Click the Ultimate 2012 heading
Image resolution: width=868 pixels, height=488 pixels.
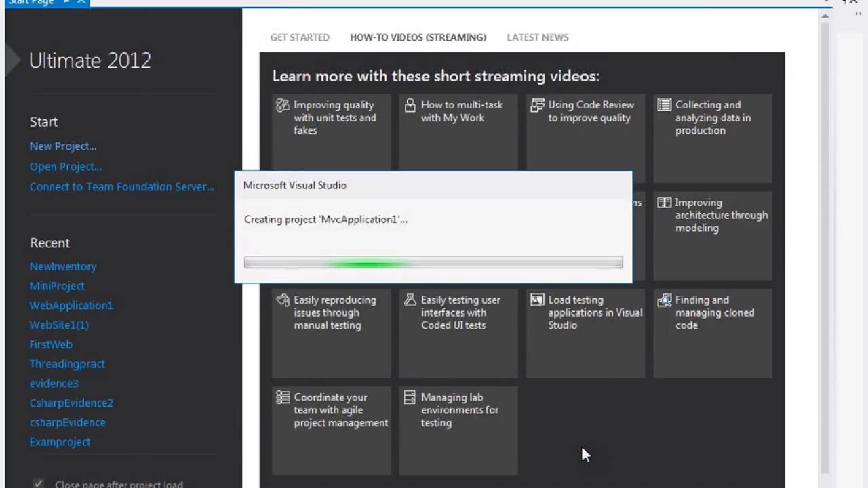(90, 60)
